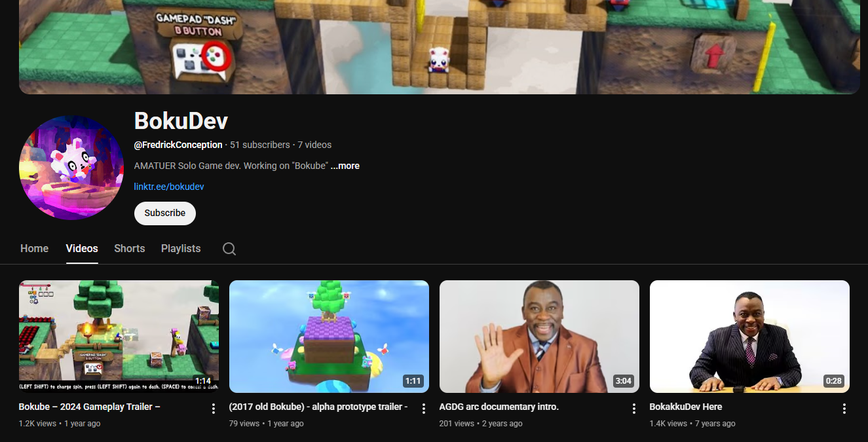Image resolution: width=868 pixels, height=442 pixels.
Task: Play the BokakkuDev Here thumbnail
Action: (x=749, y=337)
